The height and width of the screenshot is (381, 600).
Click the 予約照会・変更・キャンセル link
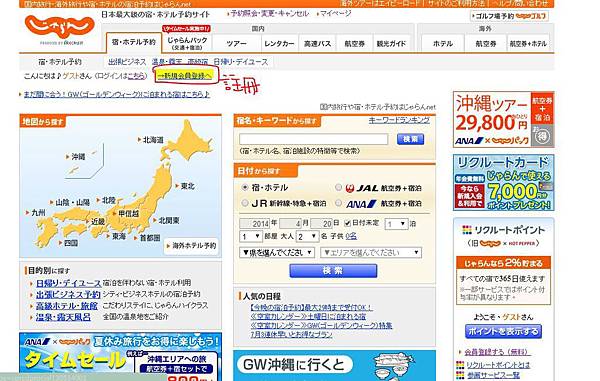pyautogui.click(x=270, y=13)
